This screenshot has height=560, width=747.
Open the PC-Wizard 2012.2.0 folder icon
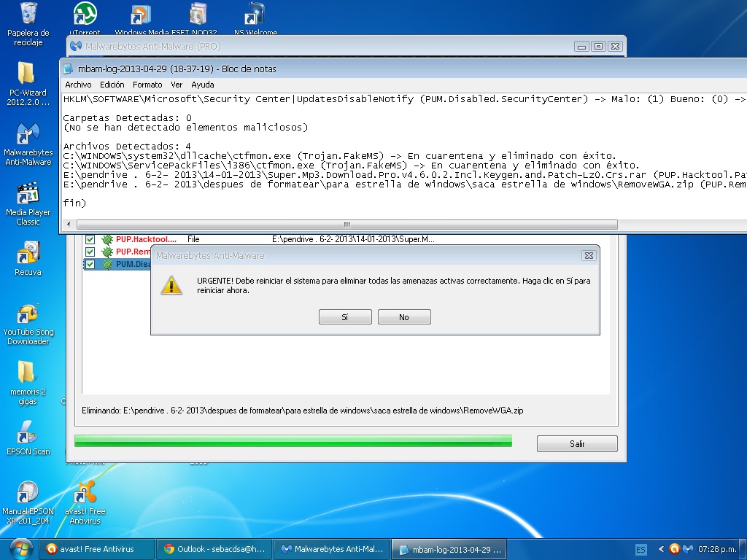tap(28, 83)
